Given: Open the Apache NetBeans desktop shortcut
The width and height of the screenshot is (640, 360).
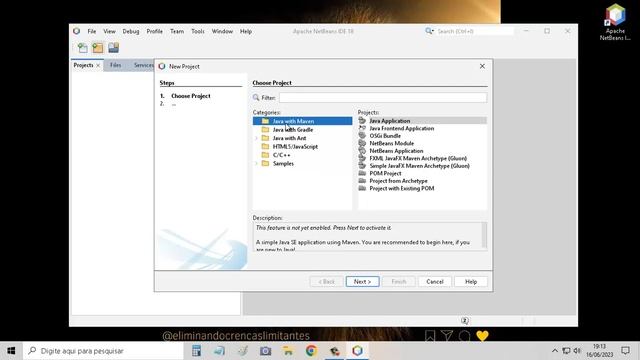Looking at the screenshot, I should coord(615,22).
